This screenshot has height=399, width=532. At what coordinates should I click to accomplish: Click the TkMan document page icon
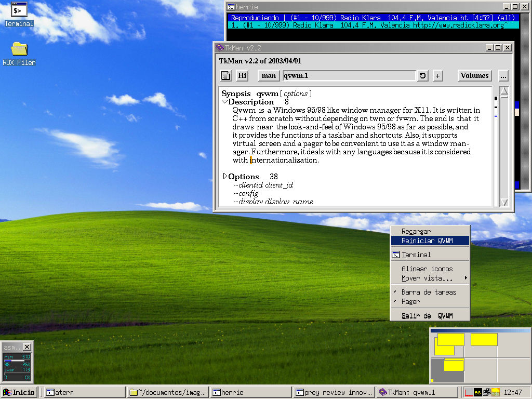click(226, 76)
